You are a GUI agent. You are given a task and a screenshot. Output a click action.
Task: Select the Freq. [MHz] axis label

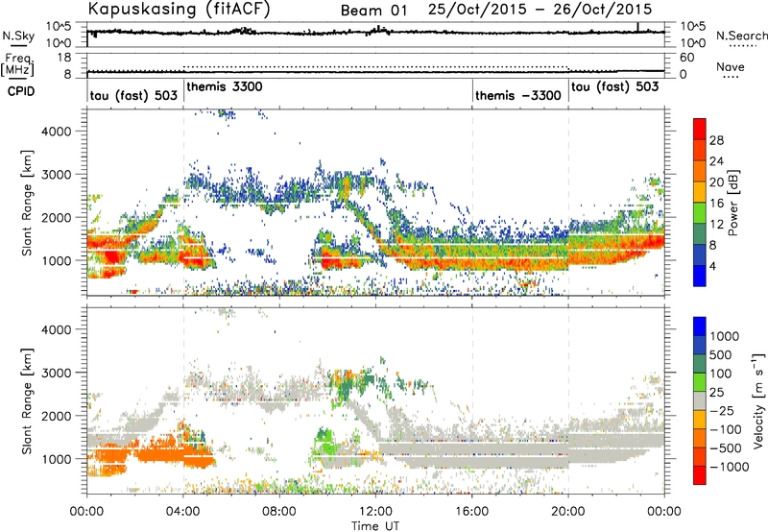click(17, 64)
